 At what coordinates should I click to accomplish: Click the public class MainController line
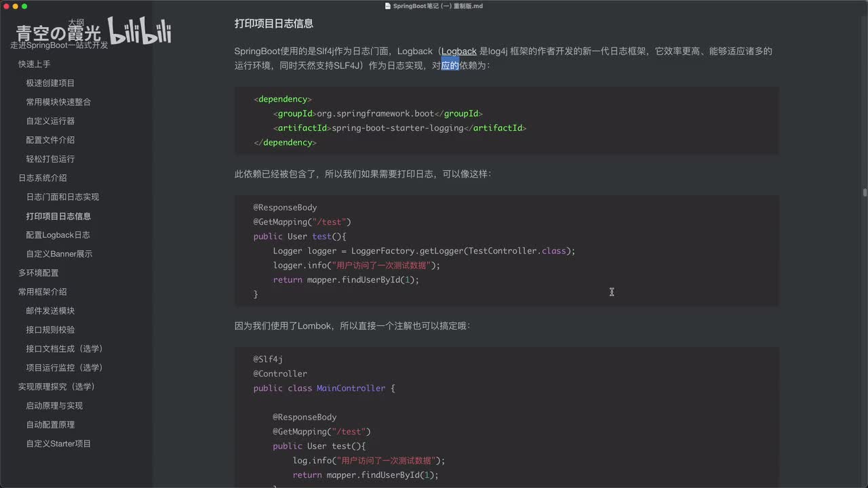pos(324,388)
